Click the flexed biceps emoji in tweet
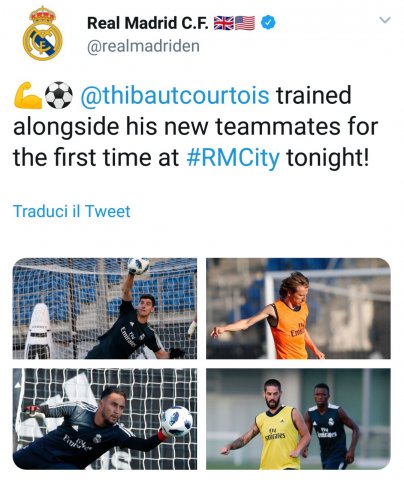404x480 pixels. (x=28, y=95)
